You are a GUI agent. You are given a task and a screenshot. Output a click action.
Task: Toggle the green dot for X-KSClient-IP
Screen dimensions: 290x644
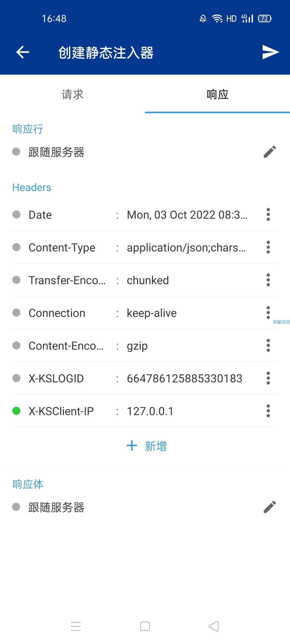(16, 411)
